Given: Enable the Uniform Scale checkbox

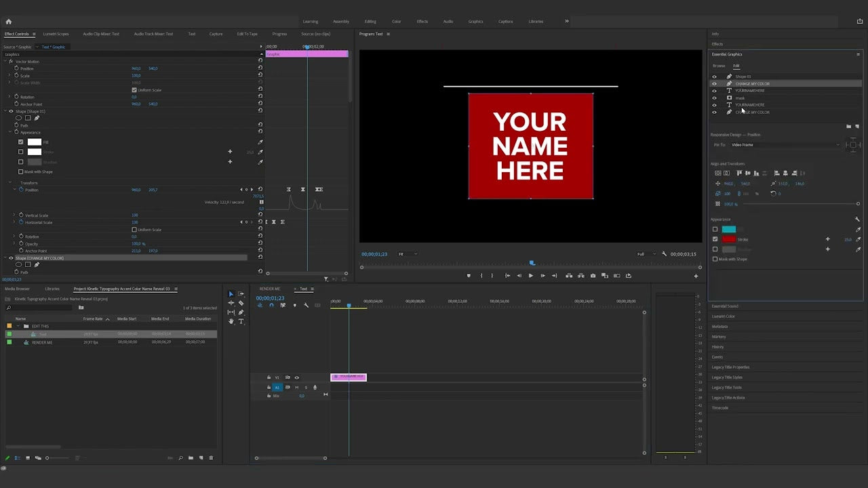Looking at the screenshot, I should point(134,89).
